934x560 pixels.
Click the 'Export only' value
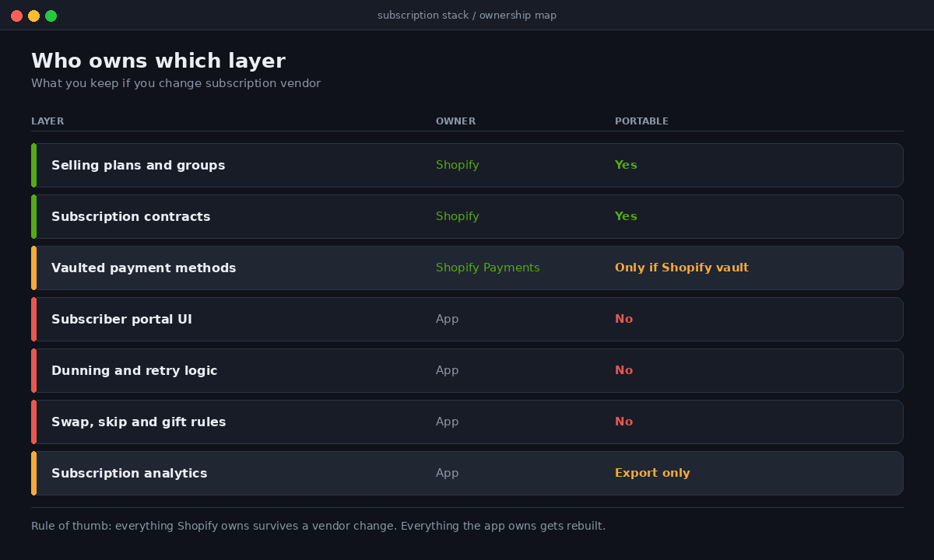click(x=652, y=473)
